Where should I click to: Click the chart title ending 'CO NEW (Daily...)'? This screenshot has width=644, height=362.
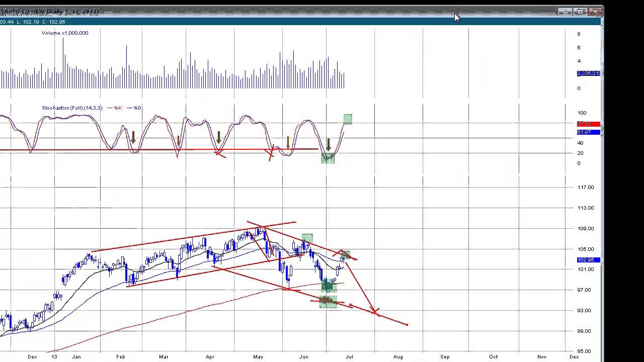tap(49, 12)
